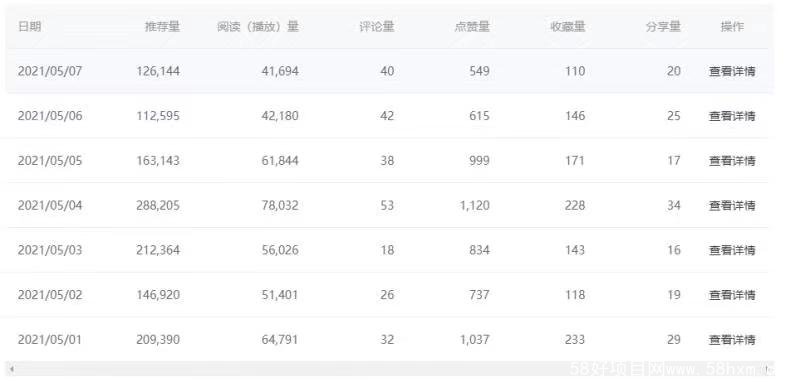
Task: Click the 收藏量 column header
Action: point(567,27)
